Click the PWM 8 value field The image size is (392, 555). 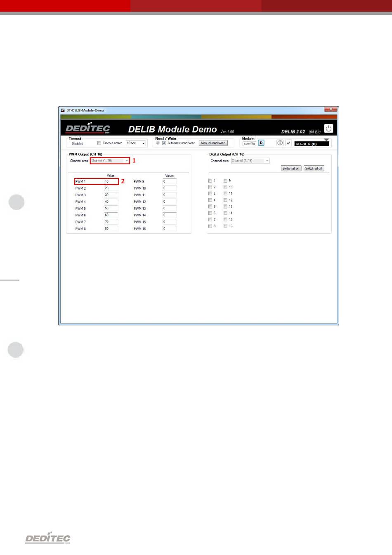click(x=111, y=228)
